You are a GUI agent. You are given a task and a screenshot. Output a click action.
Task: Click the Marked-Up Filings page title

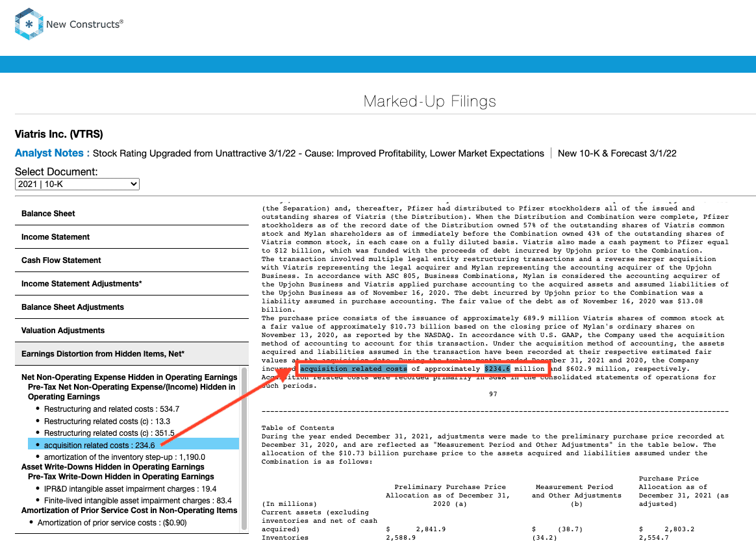(429, 101)
